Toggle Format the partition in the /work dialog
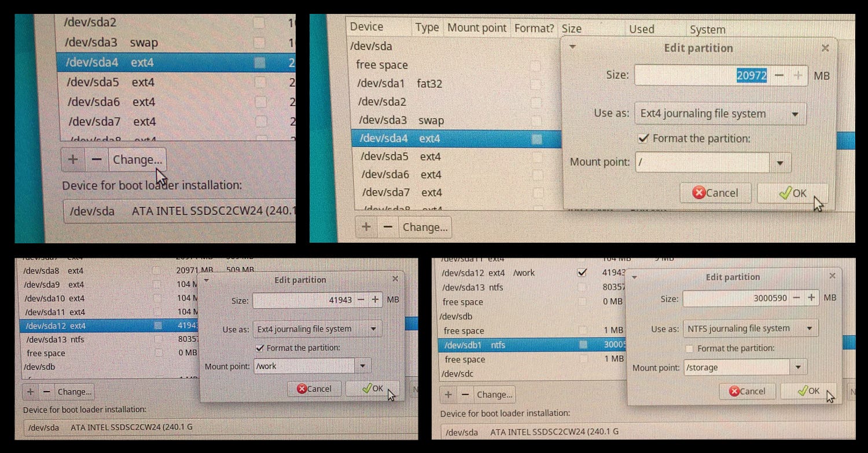The height and width of the screenshot is (453, 868). click(260, 348)
